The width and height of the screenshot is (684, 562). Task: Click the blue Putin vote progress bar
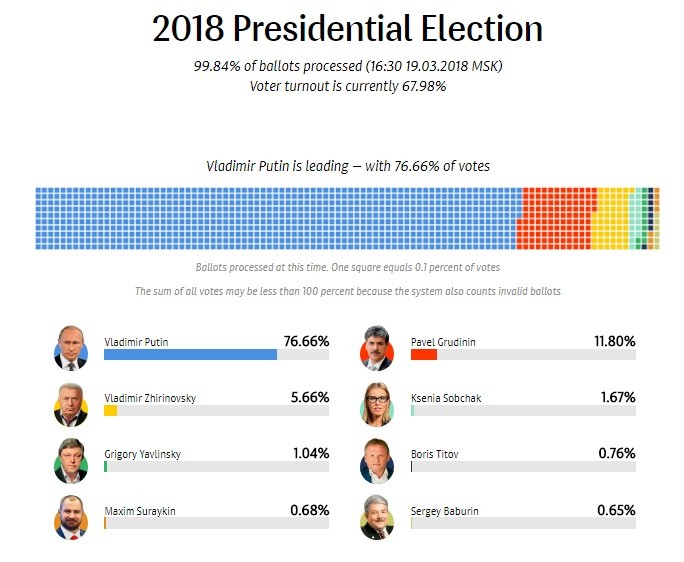pos(190,354)
